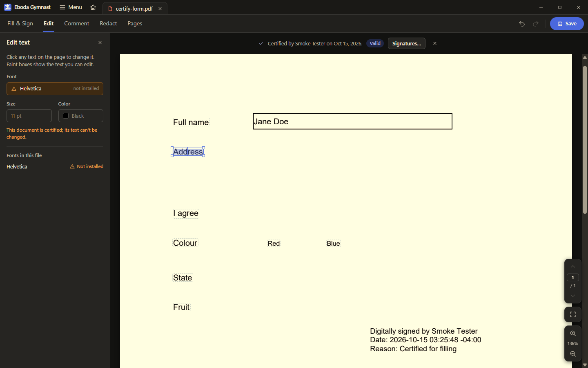Click the vertical scrollbar thumb
The height and width of the screenshot is (368, 588).
click(585, 139)
